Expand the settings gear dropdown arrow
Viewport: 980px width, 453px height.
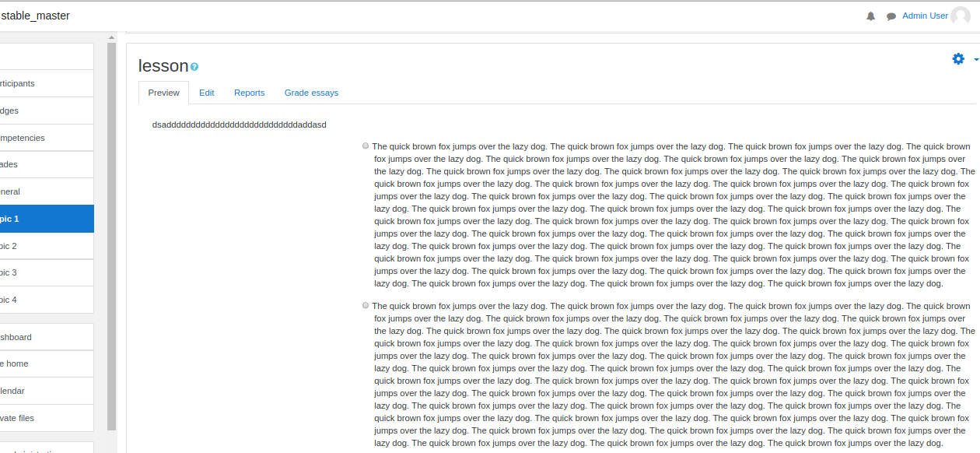click(x=976, y=60)
